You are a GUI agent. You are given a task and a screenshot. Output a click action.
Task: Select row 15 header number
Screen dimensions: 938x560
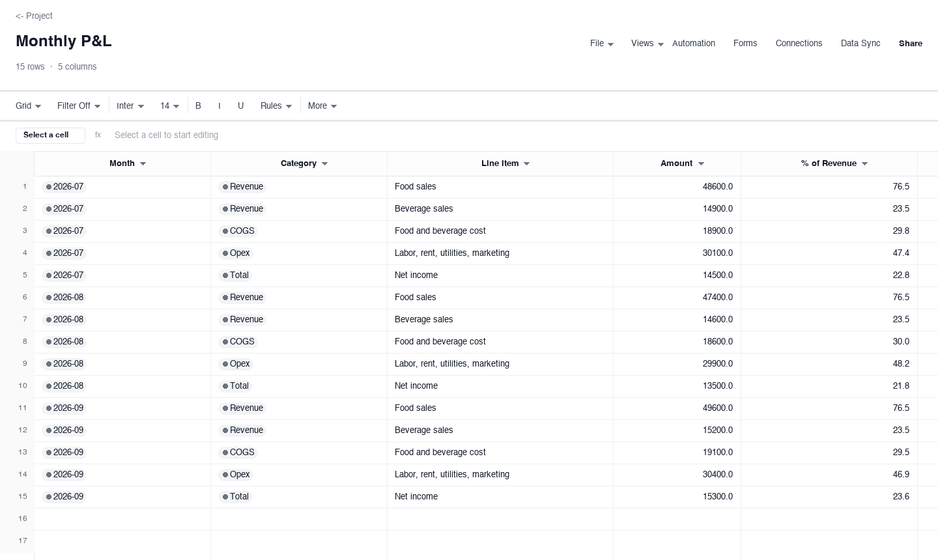pyautogui.click(x=23, y=497)
